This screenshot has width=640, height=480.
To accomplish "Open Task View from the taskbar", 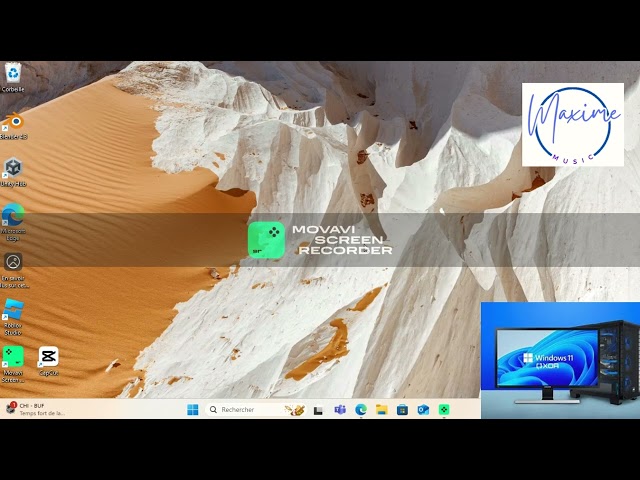I will point(318,410).
